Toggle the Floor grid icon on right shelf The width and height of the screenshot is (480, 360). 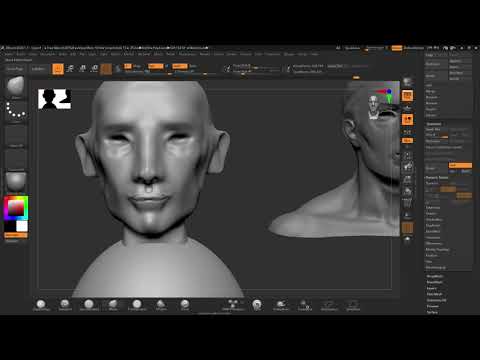click(407, 108)
